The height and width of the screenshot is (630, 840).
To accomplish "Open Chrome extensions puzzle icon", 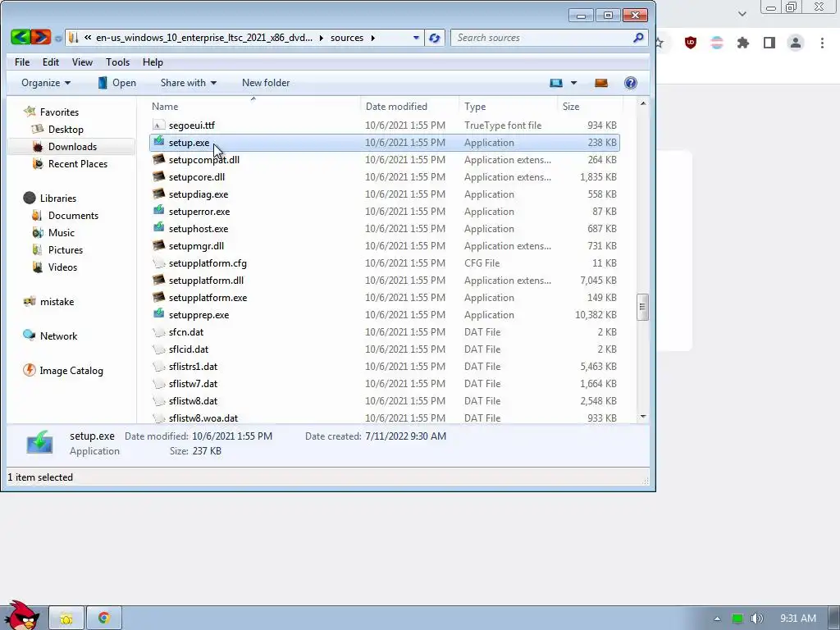I will click(743, 43).
